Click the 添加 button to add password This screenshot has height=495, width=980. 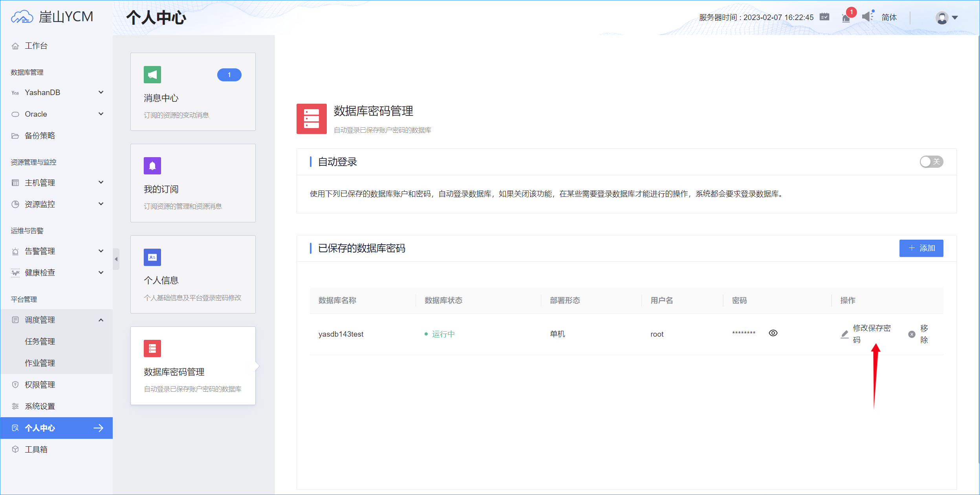pyautogui.click(x=921, y=248)
